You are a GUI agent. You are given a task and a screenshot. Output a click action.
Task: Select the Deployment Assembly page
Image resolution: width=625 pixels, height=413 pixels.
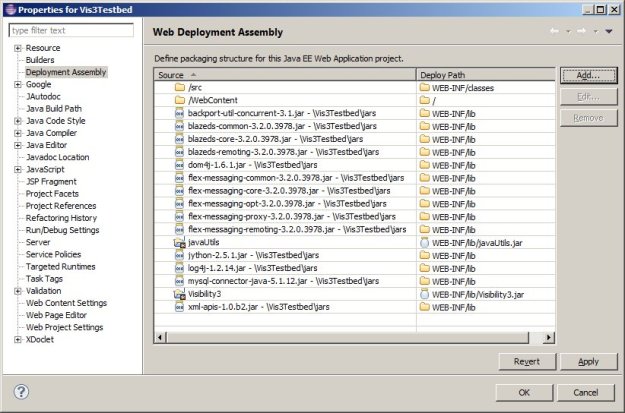pos(66,72)
